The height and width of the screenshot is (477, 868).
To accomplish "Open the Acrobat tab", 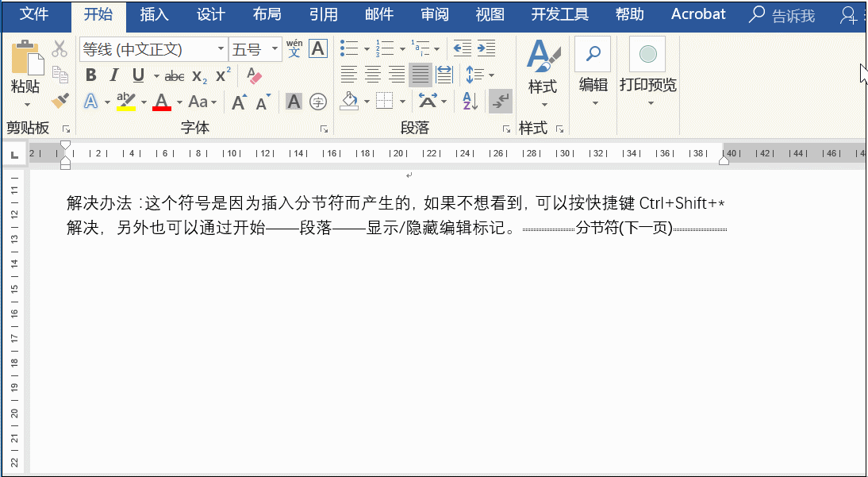I will coord(698,15).
